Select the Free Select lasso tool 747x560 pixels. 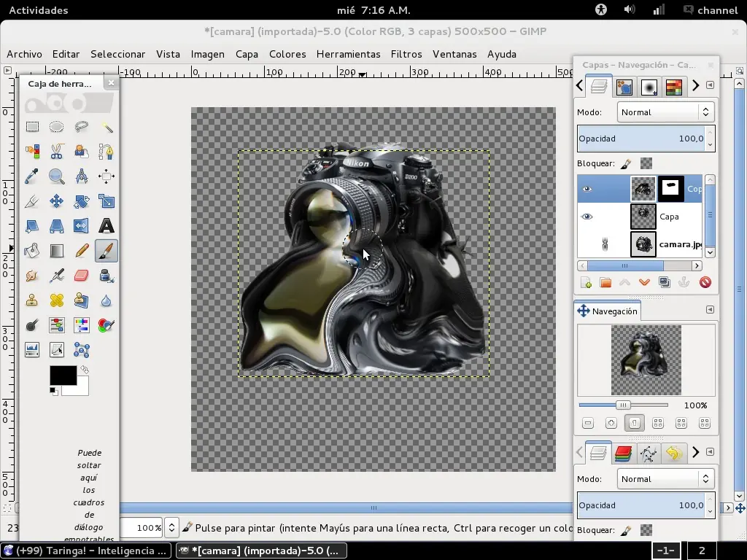82,127
